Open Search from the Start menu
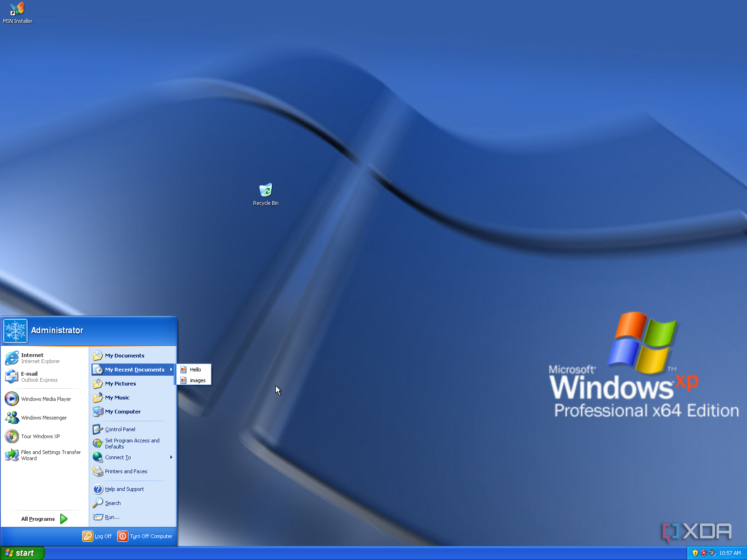The image size is (747, 560). (134, 503)
